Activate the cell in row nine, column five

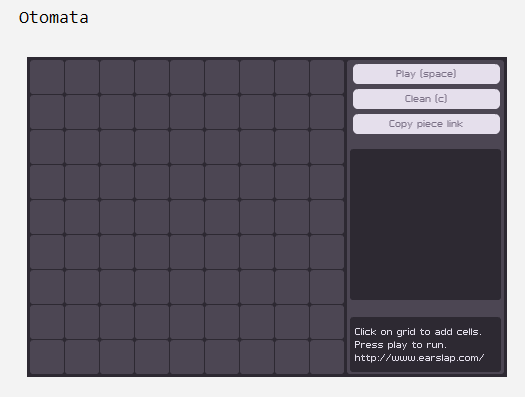tap(187, 357)
